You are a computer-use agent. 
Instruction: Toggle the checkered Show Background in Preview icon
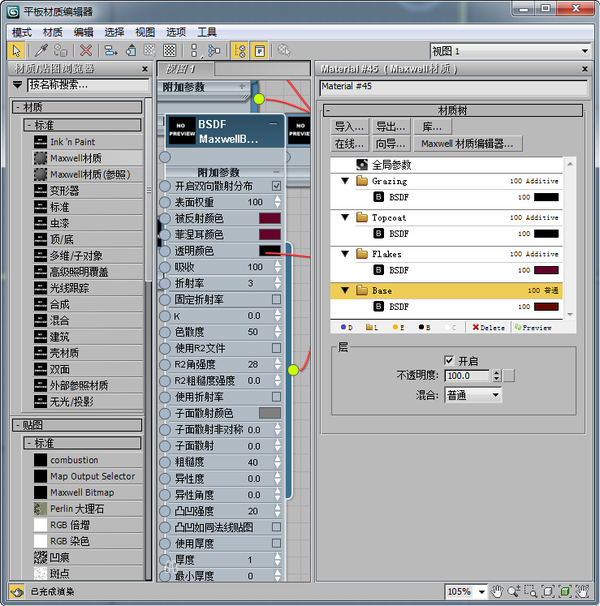[169, 51]
